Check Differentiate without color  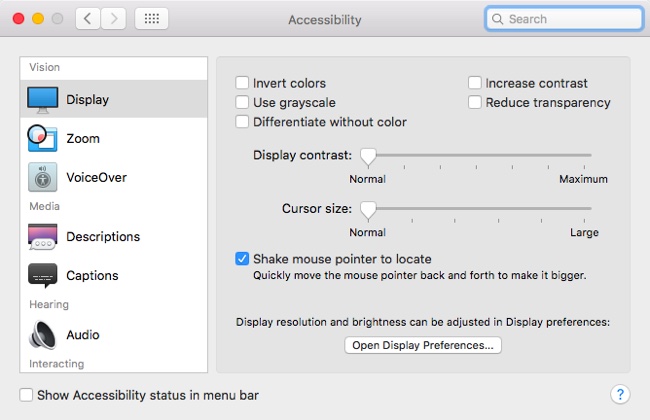(x=242, y=121)
